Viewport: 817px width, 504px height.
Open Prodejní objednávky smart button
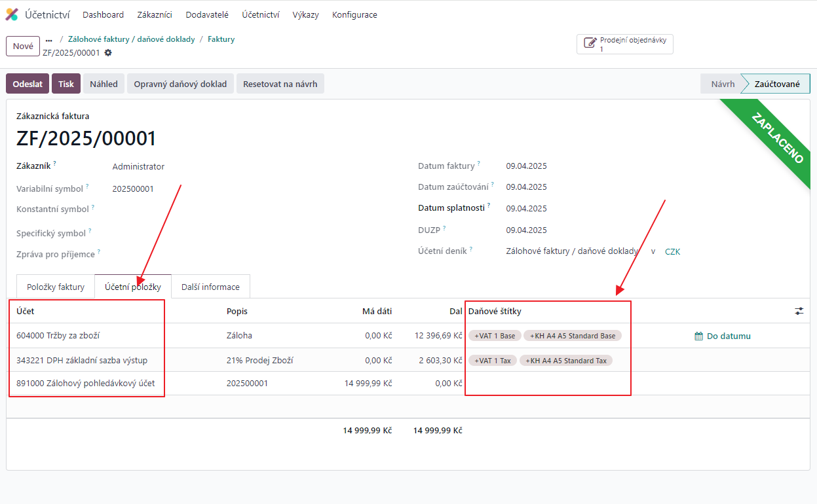click(x=624, y=44)
